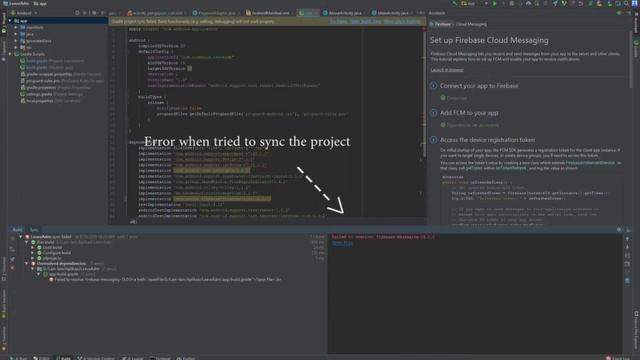Expand the allprojects node

pos(33,258)
